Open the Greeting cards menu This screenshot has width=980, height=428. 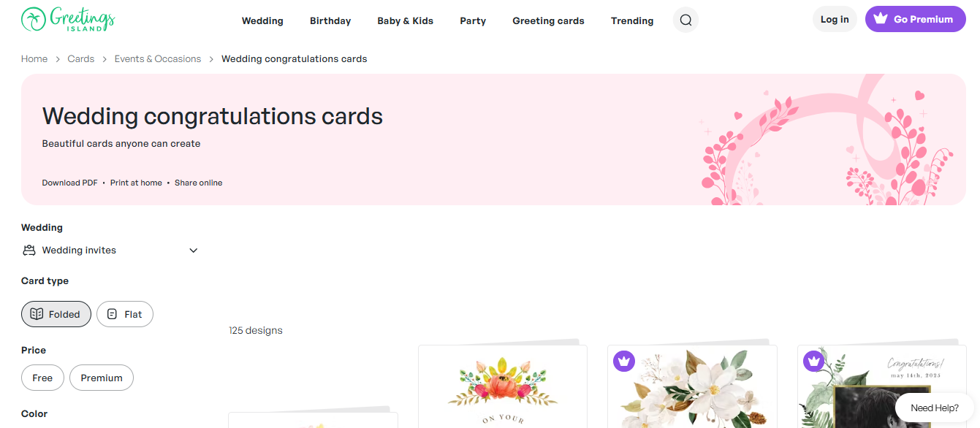click(x=548, y=21)
